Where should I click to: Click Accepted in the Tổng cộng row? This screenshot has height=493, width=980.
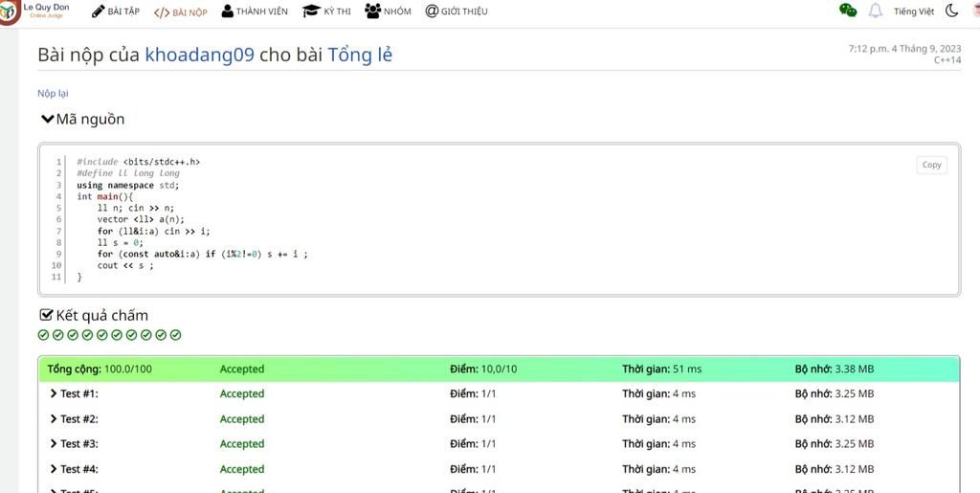(242, 369)
